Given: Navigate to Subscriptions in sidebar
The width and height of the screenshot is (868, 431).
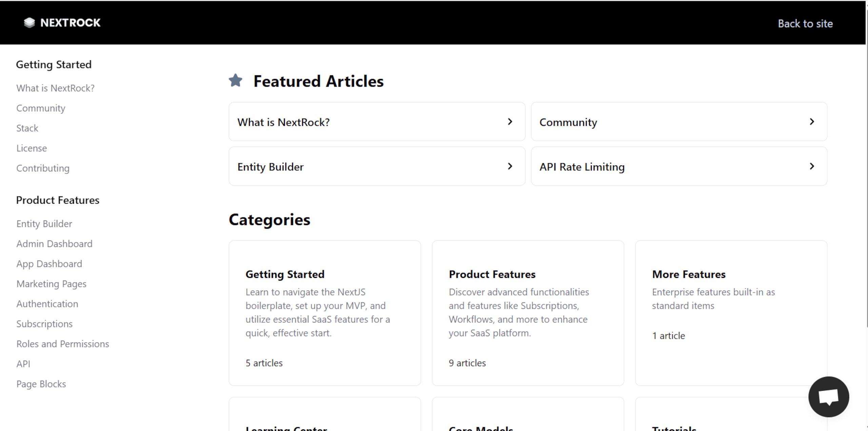Looking at the screenshot, I should [x=44, y=324].
